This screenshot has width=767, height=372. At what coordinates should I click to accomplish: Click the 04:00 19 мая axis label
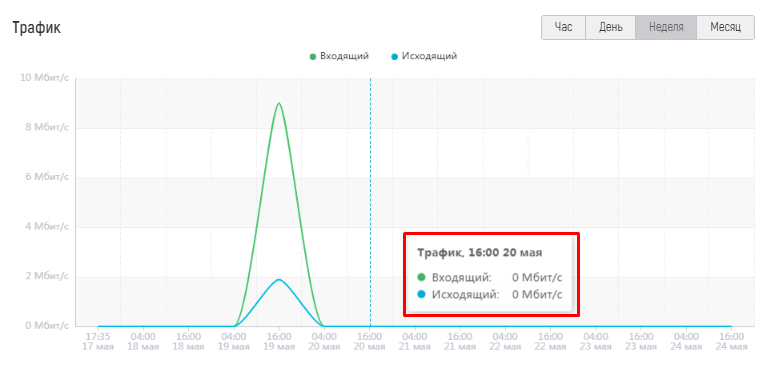click(x=234, y=342)
